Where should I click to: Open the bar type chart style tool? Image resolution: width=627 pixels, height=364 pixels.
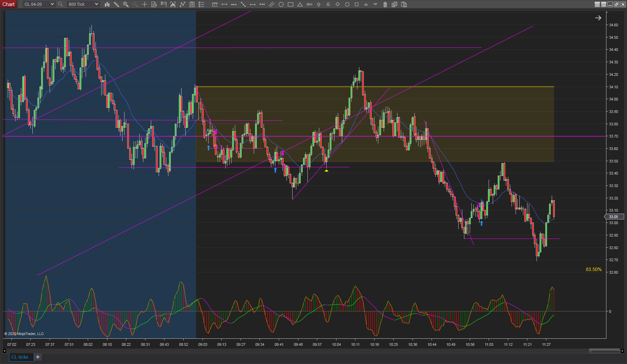pos(107,4)
